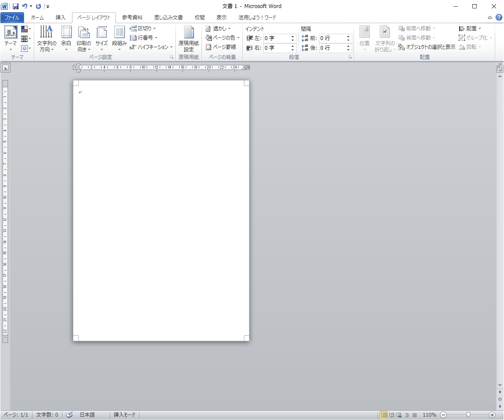This screenshot has width=504, height=420.
Task: Open サイズ paper size menu
Action: [102, 38]
